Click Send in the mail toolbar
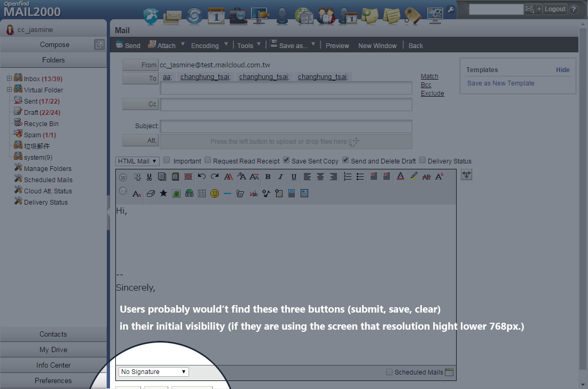 pyautogui.click(x=128, y=45)
